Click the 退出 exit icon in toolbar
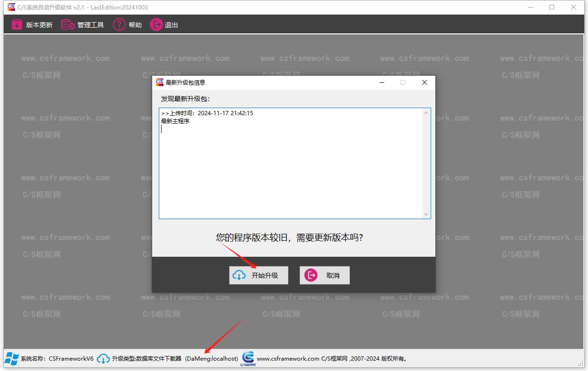 pos(156,25)
